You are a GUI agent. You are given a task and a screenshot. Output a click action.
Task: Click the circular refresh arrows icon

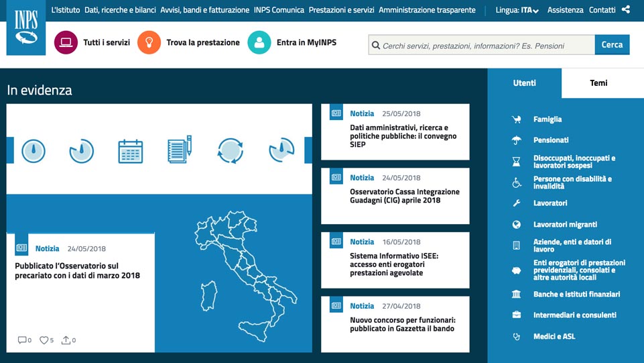[x=230, y=151]
